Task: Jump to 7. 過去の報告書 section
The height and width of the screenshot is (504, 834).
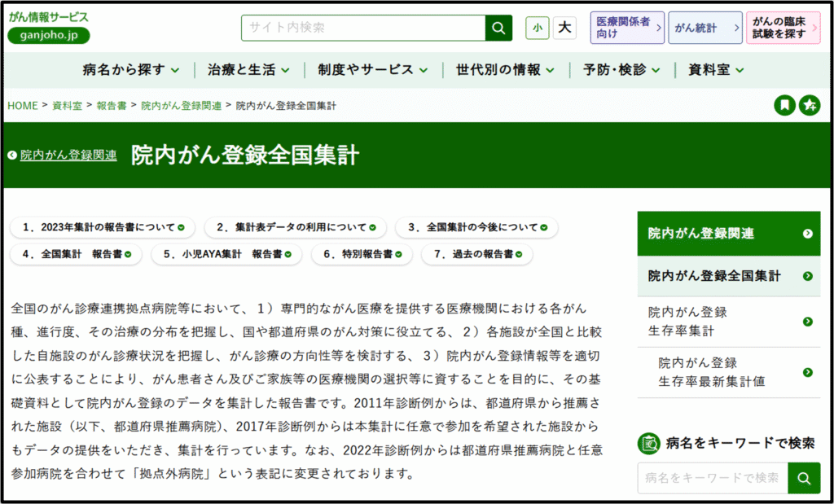Action: [477, 254]
